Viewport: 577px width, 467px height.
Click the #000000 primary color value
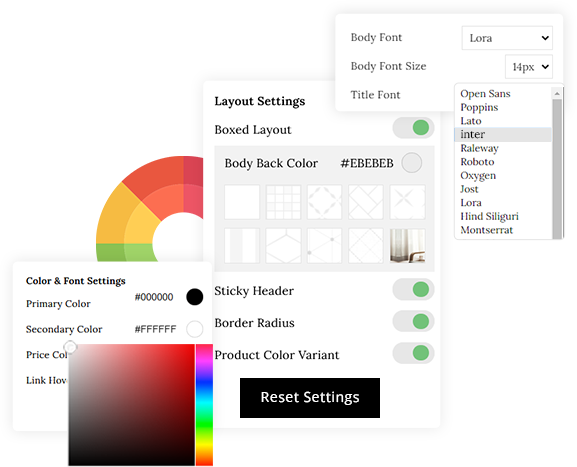coord(154,297)
